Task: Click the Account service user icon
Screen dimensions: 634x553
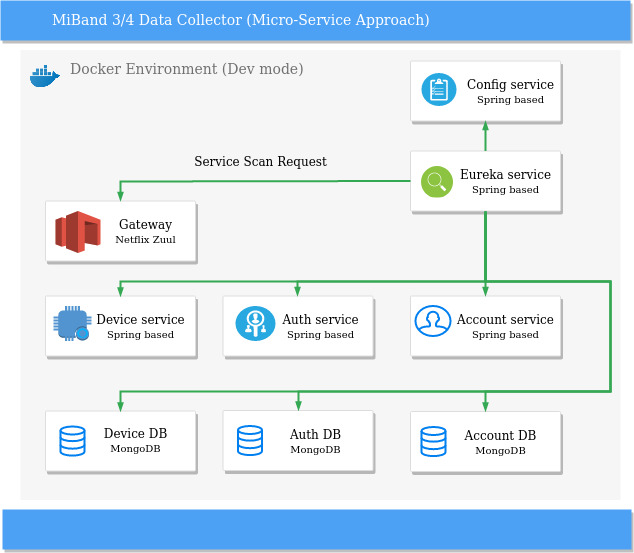Action: 433,321
